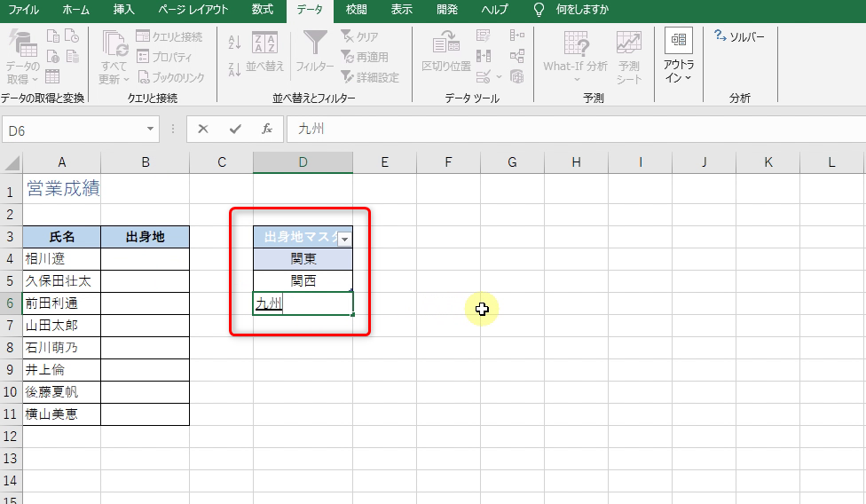Select cell D5 containing 関西
Image resolution: width=866 pixels, height=504 pixels.
point(303,281)
